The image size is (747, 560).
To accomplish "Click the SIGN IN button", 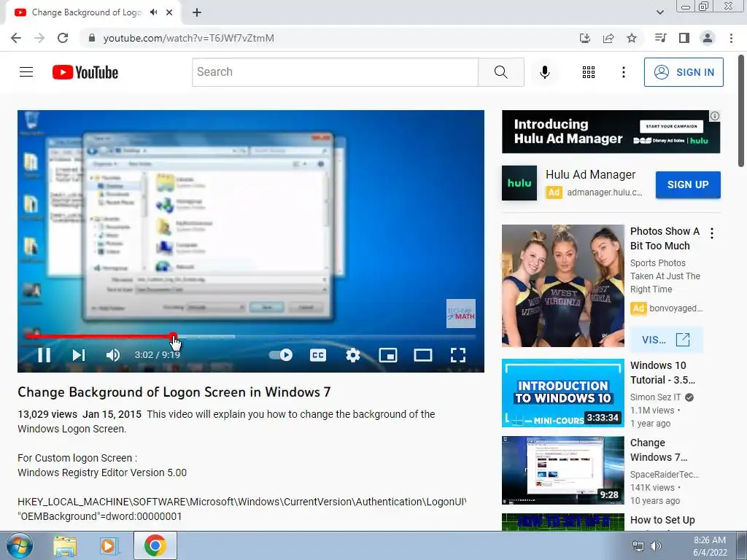I will click(x=684, y=72).
